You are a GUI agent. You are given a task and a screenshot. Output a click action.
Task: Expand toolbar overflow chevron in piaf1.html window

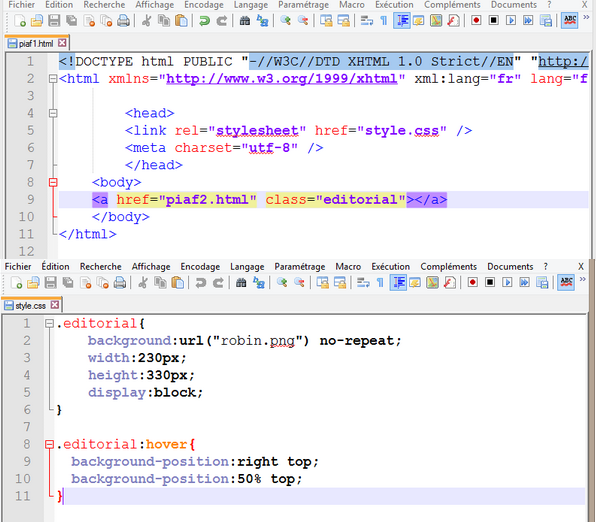[586, 17]
